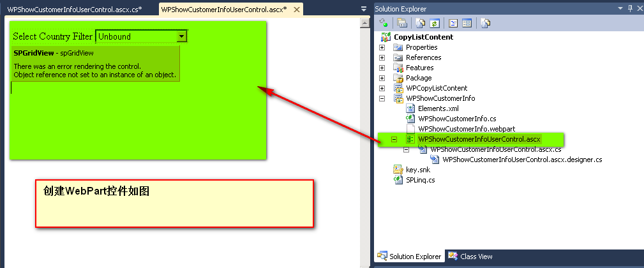Select the CopyListContent project name
The height and width of the screenshot is (268, 644).
(423, 37)
